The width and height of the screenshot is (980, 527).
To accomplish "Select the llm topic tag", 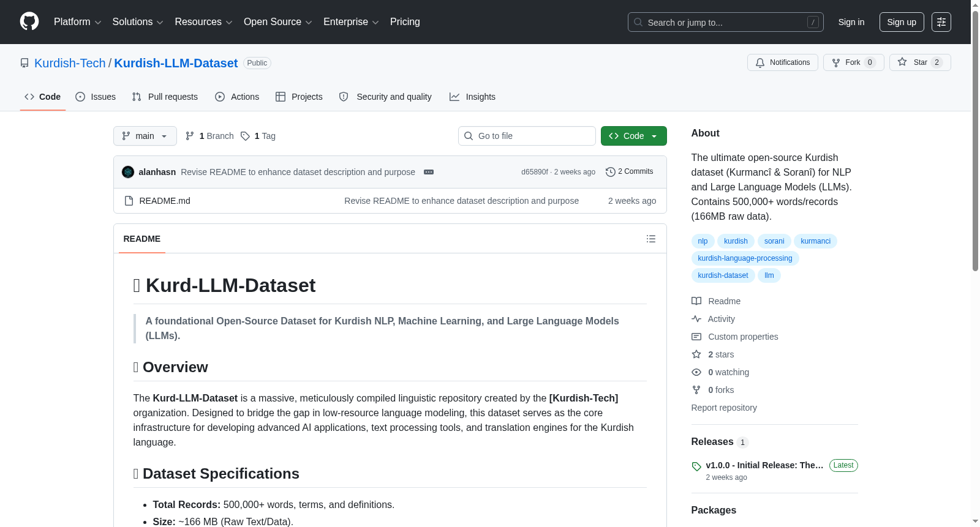I will (x=769, y=275).
